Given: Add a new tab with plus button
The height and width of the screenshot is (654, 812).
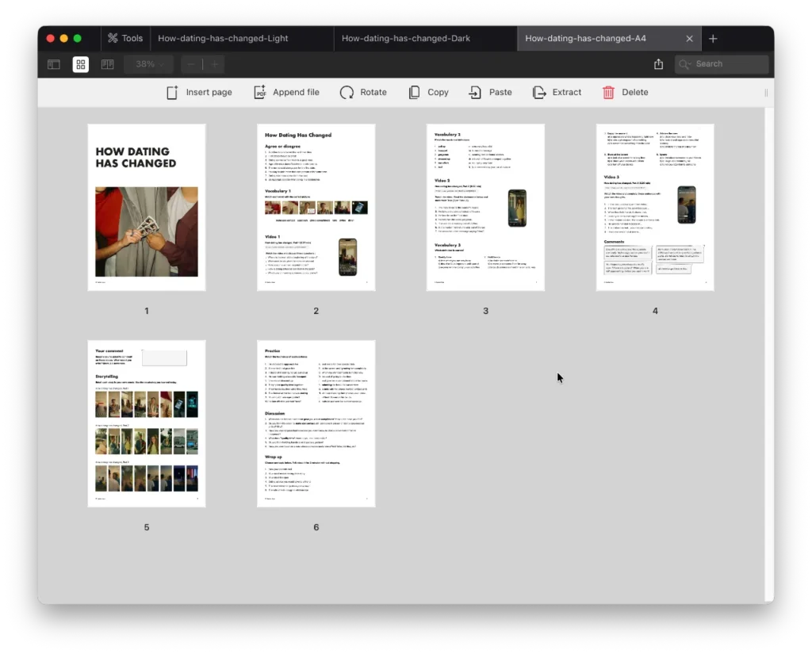Looking at the screenshot, I should [x=713, y=38].
